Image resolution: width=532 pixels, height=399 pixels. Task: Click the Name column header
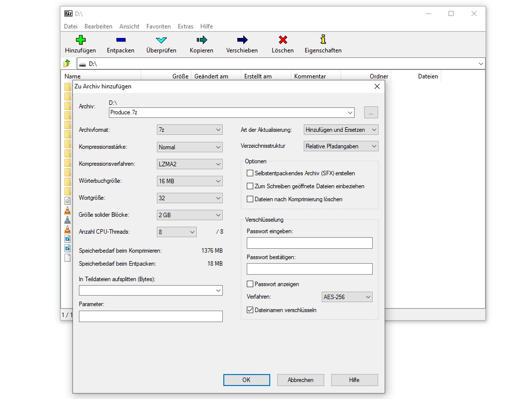click(101, 76)
